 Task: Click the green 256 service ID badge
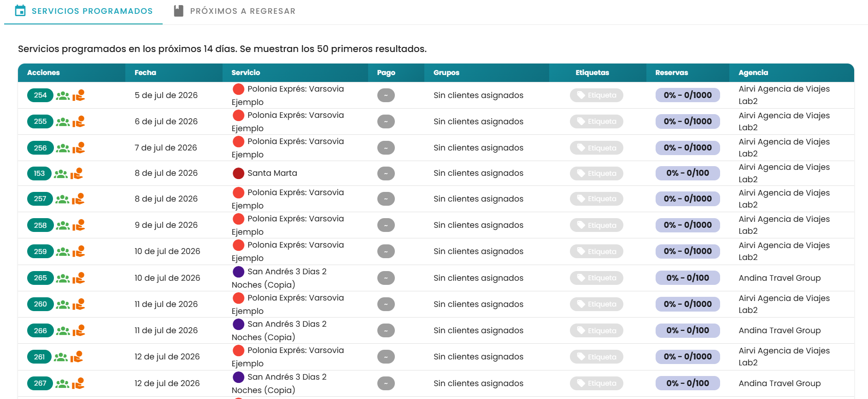(x=41, y=148)
